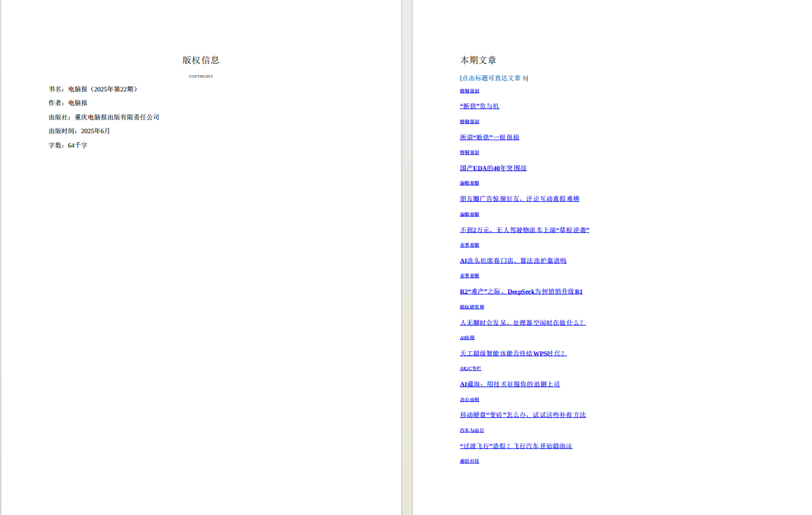This screenshot has width=812, height=515.
Task: Click the 酷玩研究所 section label
Action: tap(472, 307)
